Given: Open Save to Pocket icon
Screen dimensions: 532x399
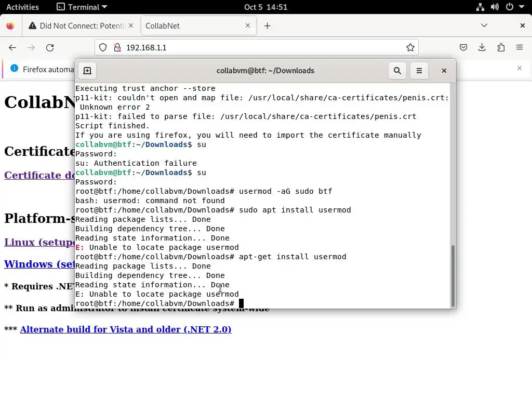Looking at the screenshot, I should coord(463,47).
